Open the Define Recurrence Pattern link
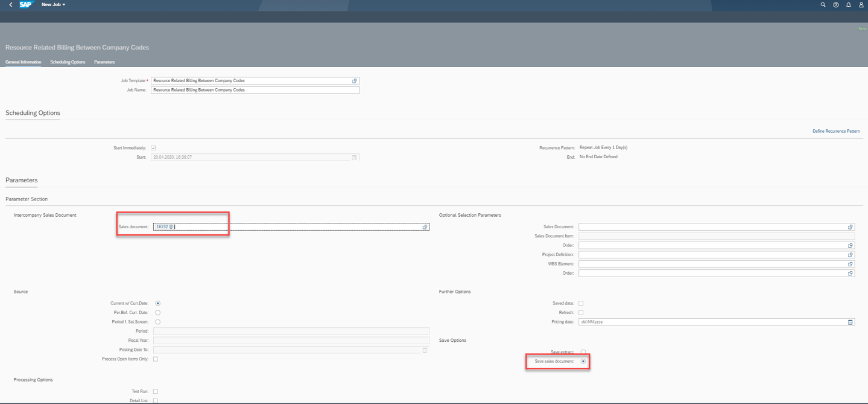The image size is (868, 404). (x=836, y=130)
